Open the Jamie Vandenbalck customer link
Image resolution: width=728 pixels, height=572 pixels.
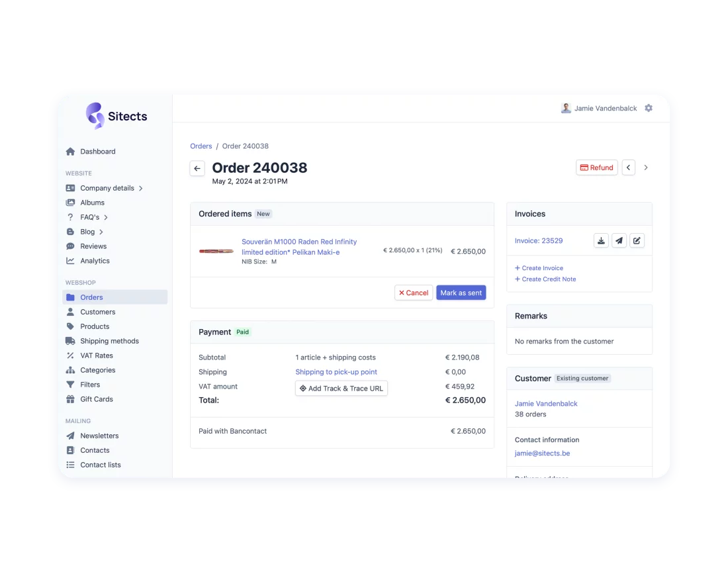click(546, 403)
